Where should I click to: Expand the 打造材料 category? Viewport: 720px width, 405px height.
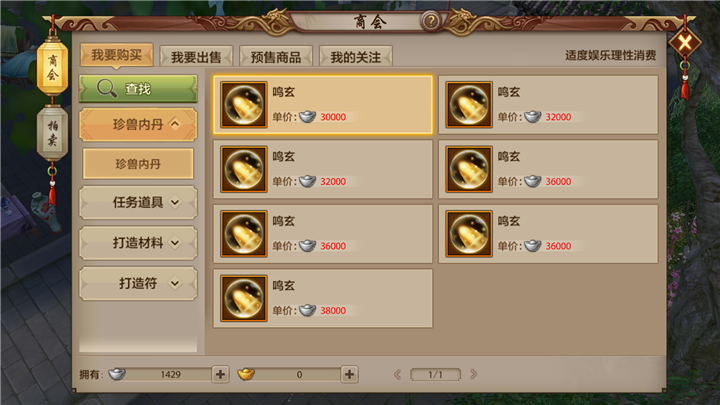(x=138, y=242)
